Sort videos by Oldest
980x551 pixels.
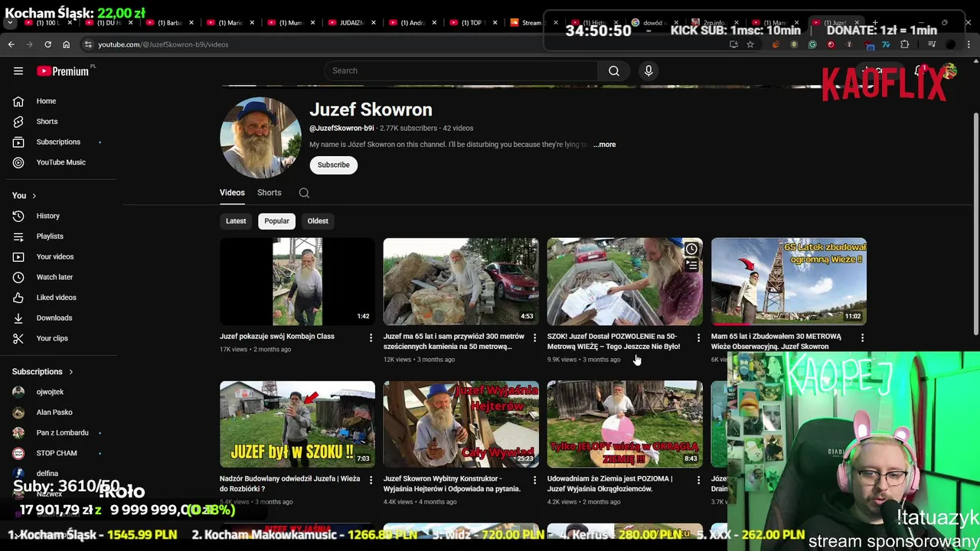(x=318, y=221)
